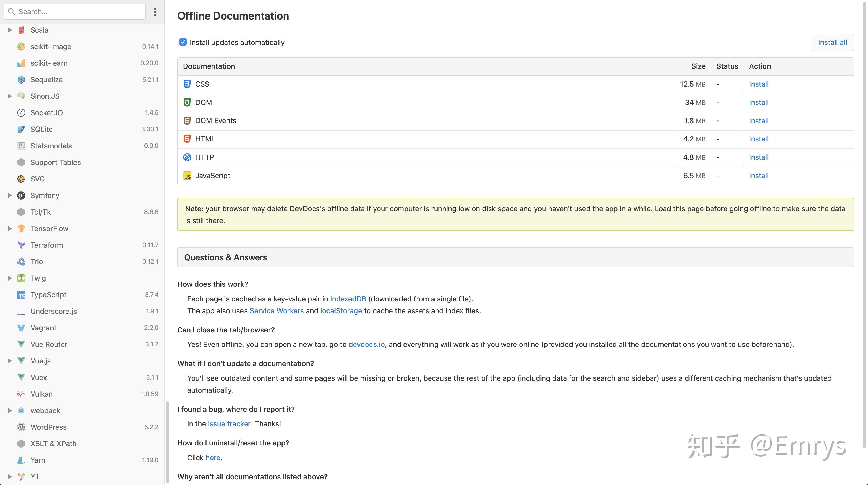Click the TensorFlow icon in the sidebar
This screenshot has width=868, height=485.
21,228
